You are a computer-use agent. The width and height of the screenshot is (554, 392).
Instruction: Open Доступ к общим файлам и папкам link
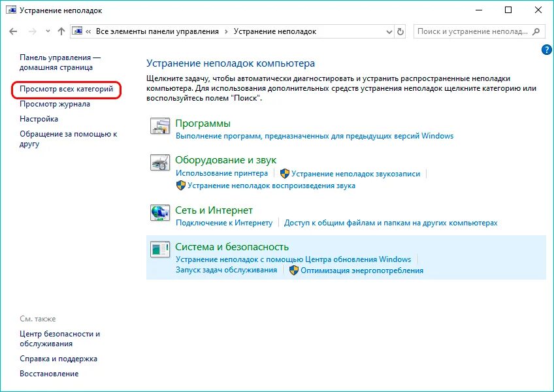(391, 223)
